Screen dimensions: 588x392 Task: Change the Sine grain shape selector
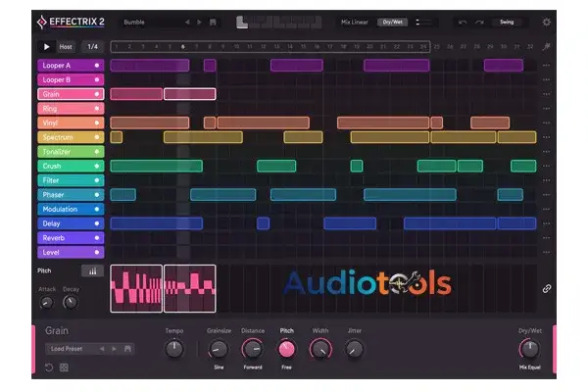(x=219, y=367)
